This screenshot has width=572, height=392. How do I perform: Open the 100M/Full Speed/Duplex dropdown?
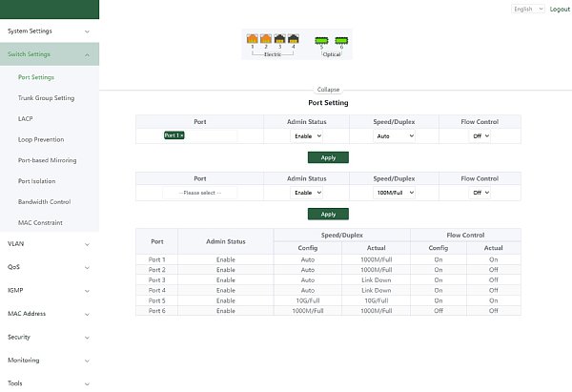click(x=394, y=192)
